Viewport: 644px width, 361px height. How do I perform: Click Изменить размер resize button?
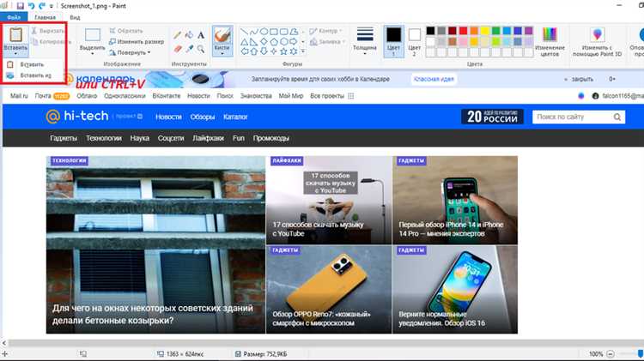tap(137, 42)
